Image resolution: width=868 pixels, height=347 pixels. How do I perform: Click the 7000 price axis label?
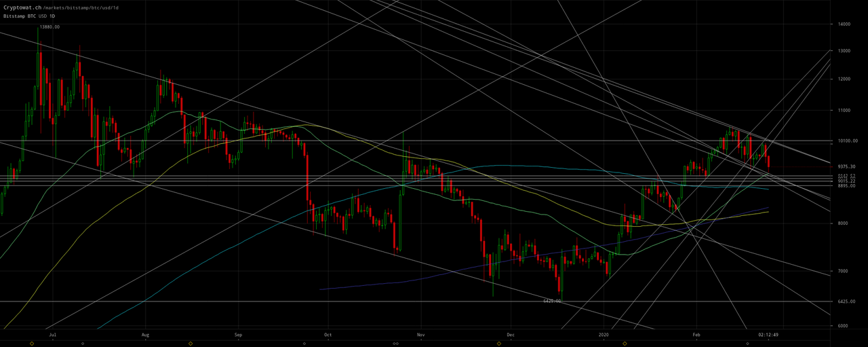click(x=843, y=271)
